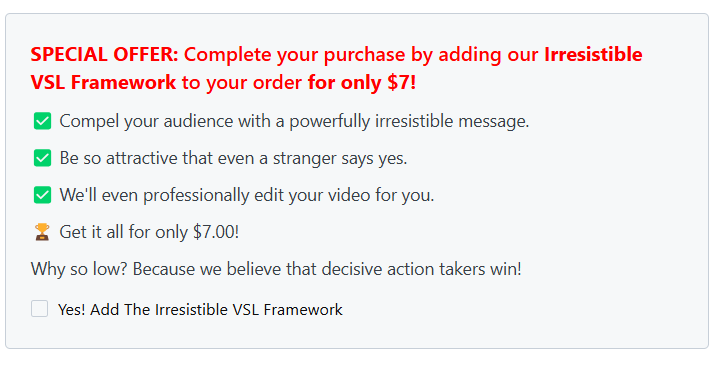Viewport: 716px width, 369px height.
Task: Click the 'Get it all for only' text
Action: 124,232
